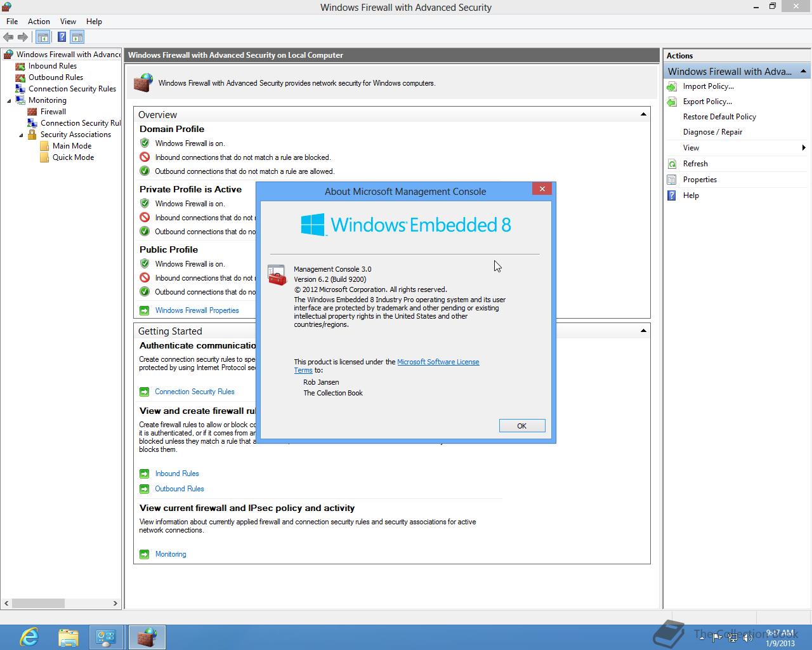812x650 pixels.
Task: Click the Help question mark action icon
Action: pyautogui.click(x=672, y=196)
